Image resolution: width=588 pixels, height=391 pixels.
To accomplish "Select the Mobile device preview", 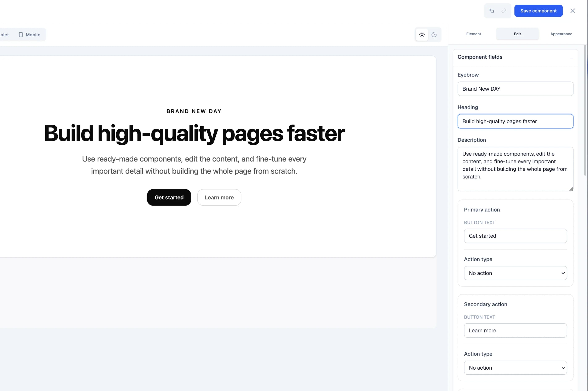I will (x=29, y=35).
